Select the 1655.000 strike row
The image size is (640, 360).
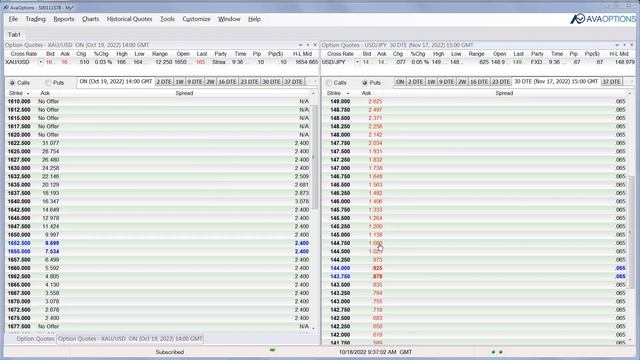(158, 251)
